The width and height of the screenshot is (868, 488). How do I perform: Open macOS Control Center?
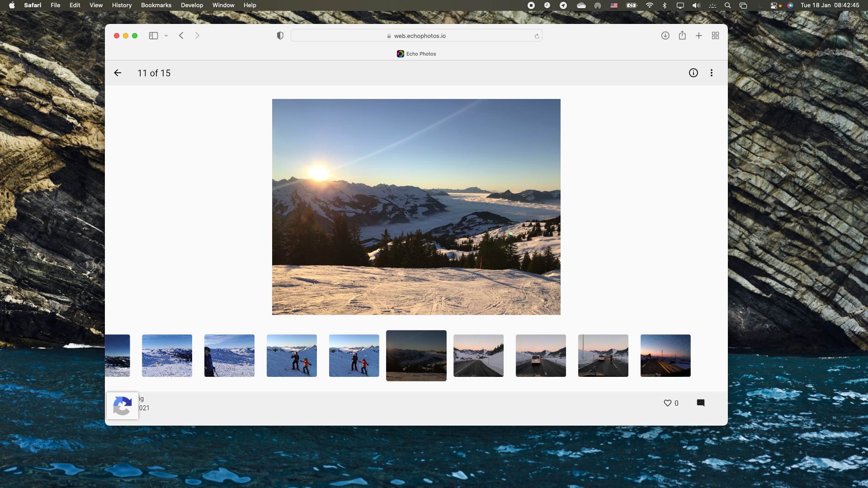click(x=774, y=5)
